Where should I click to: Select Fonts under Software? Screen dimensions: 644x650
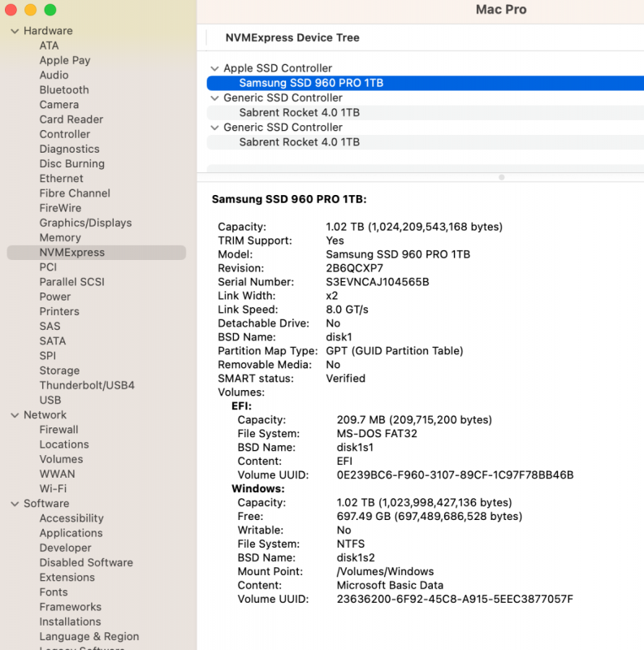(54, 592)
